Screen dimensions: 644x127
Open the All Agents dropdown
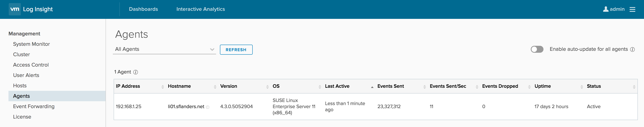(164, 49)
